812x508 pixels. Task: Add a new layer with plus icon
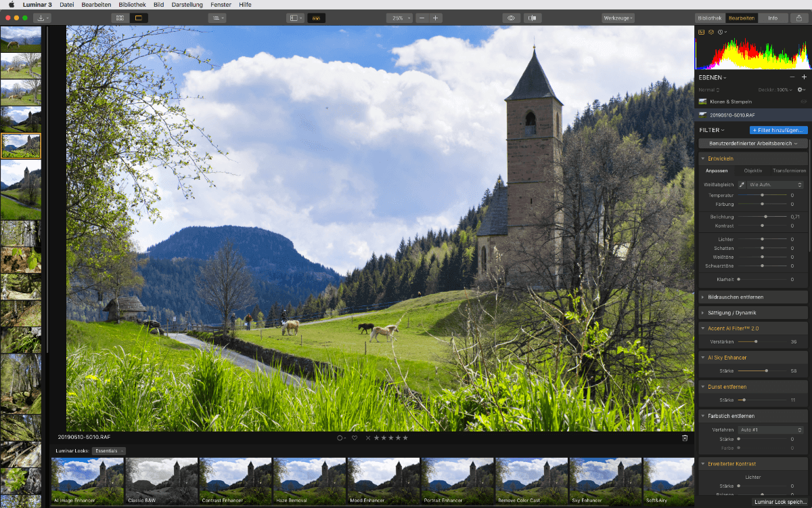[804, 77]
